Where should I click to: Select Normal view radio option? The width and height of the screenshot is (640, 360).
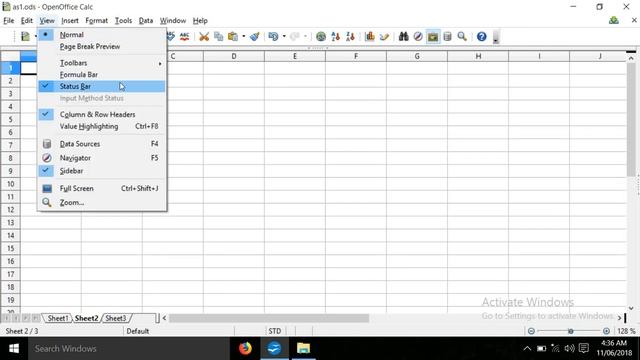tap(102, 35)
